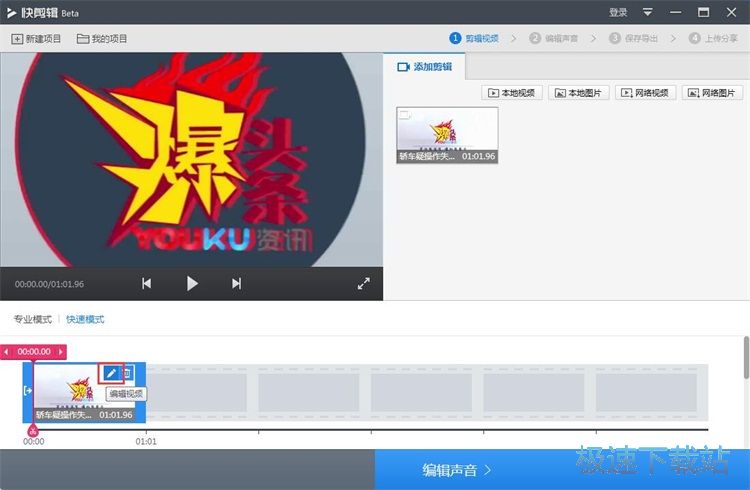The image size is (750, 490).
Task: Click the video preview area
Action: (191, 160)
